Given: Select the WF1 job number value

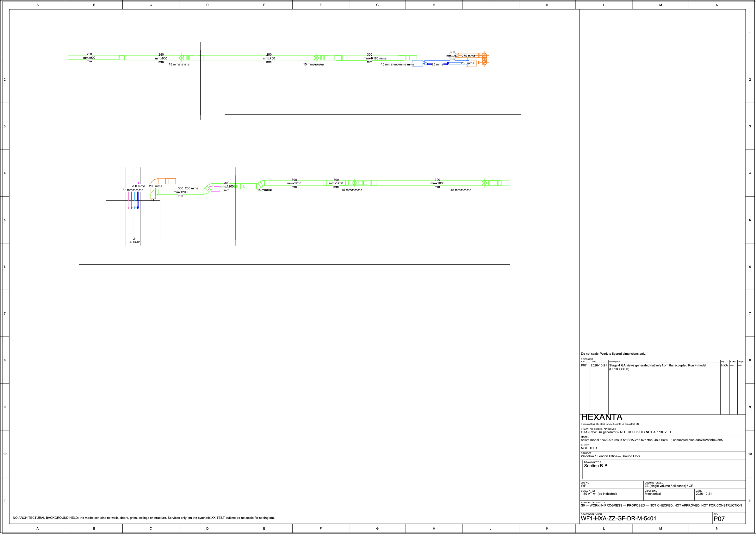Looking at the screenshot, I should [x=584, y=486].
